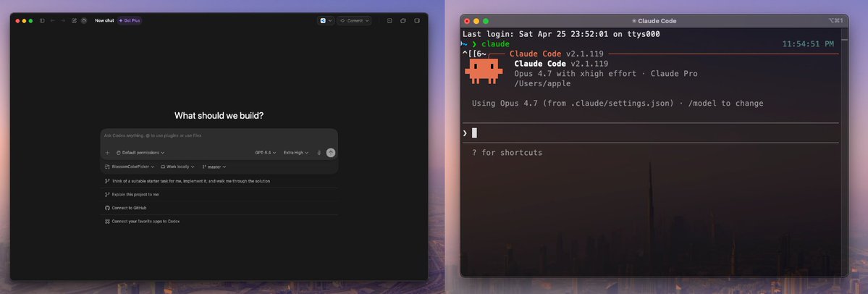Click the Last login line in terminal

coord(561,34)
